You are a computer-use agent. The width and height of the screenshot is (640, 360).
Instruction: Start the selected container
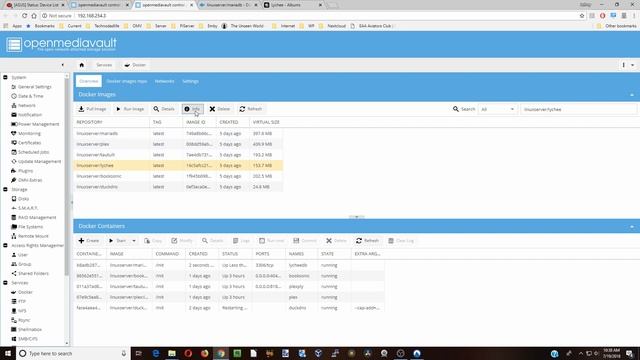(x=118, y=241)
